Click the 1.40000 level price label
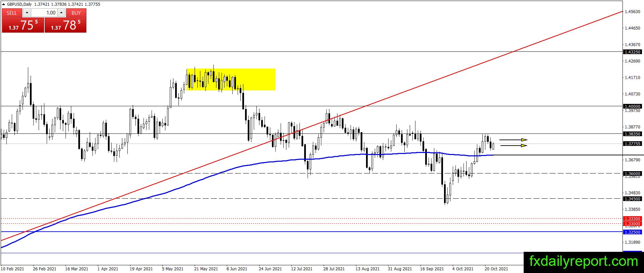The height and width of the screenshot is (273, 644). pos(632,106)
